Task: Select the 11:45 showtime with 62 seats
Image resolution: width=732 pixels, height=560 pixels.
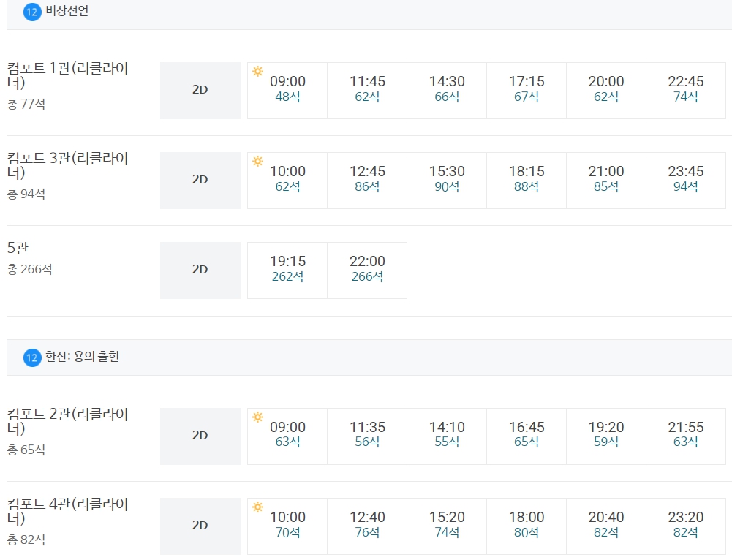Action: point(367,91)
